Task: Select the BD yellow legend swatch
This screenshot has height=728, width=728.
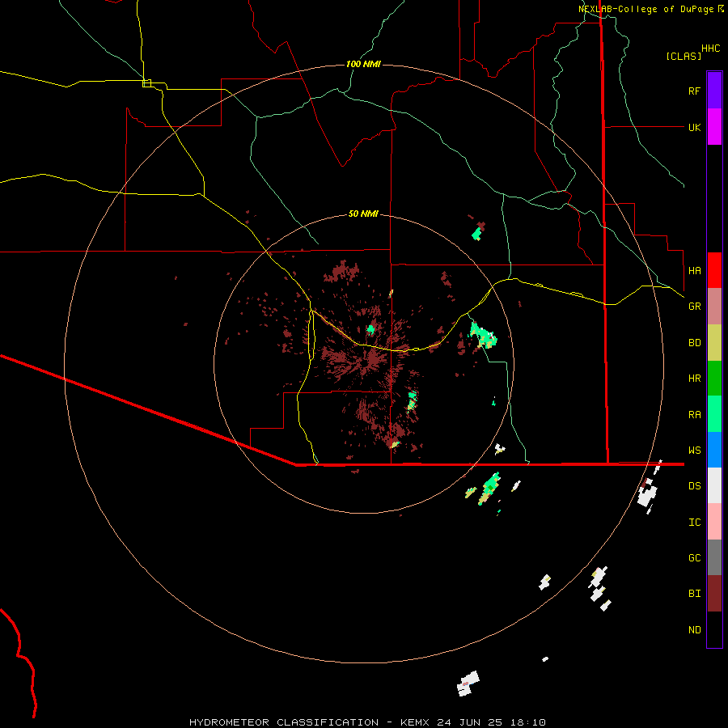Action: tap(714, 343)
